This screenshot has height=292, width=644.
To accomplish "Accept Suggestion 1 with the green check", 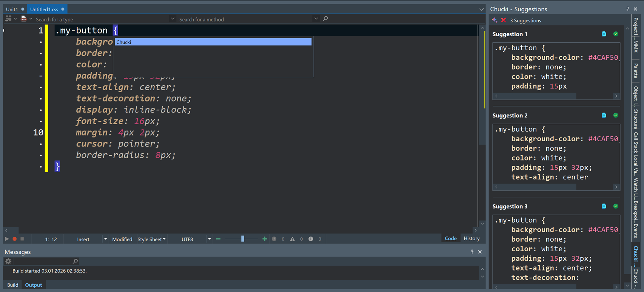I will click(x=616, y=34).
